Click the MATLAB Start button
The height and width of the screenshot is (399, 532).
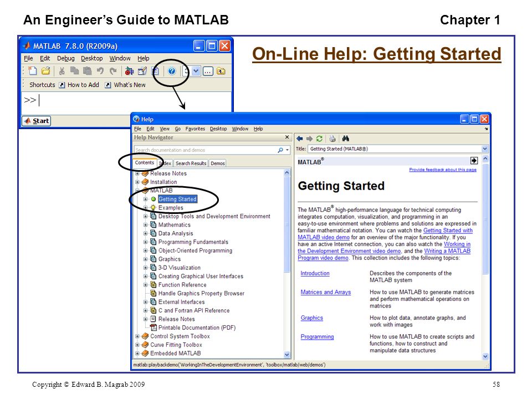click(x=37, y=121)
